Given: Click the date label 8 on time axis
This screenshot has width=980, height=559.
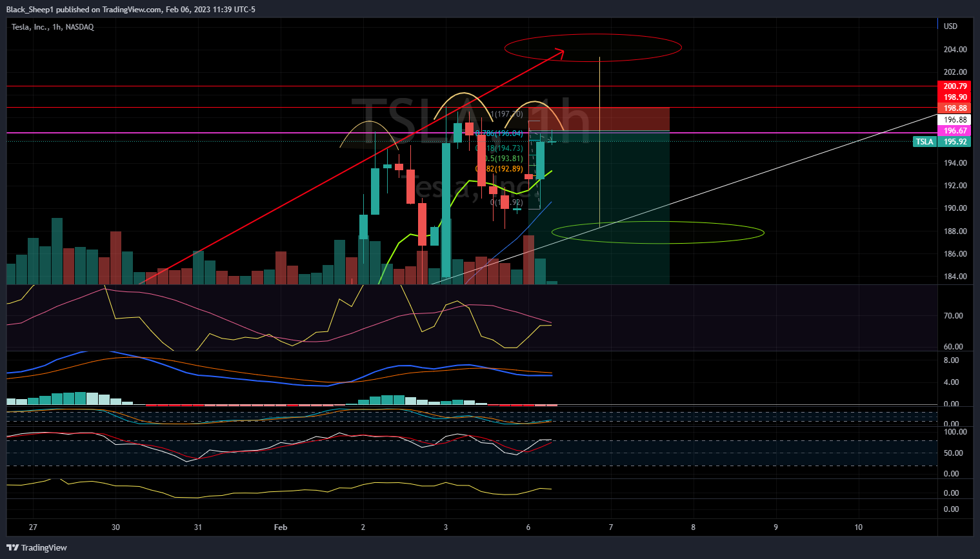Looking at the screenshot, I should [x=694, y=527].
